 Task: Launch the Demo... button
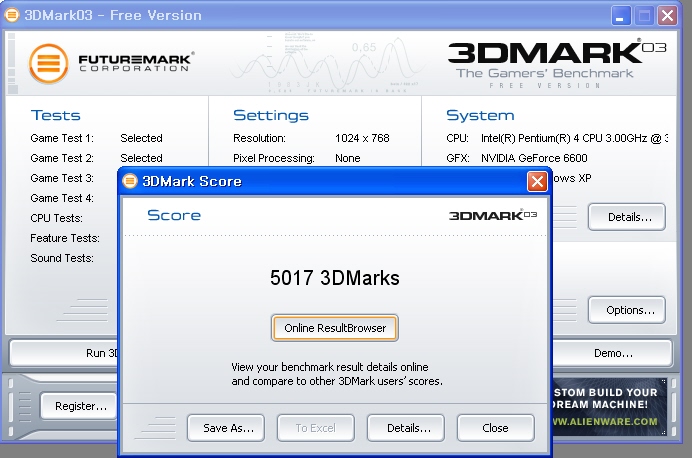tap(613, 353)
